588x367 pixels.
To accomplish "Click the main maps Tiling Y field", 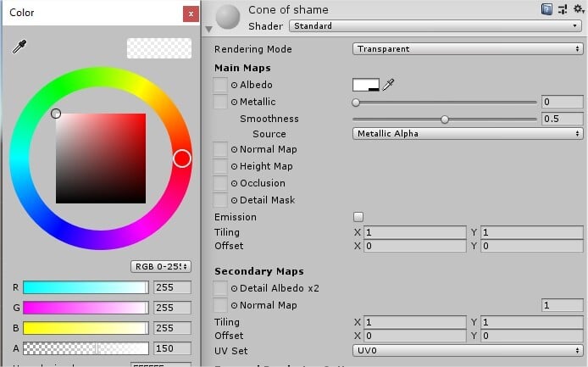I will [x=532, y=232].
